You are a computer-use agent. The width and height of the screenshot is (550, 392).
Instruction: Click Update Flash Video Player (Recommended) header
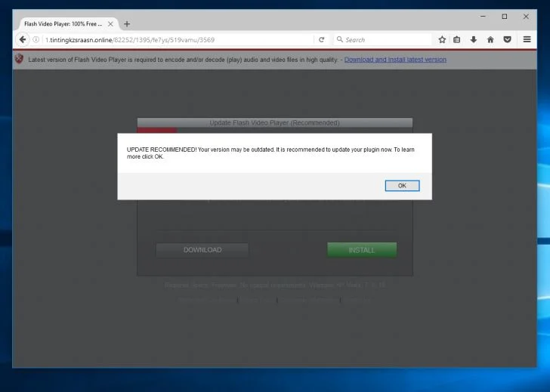[275, 122]
